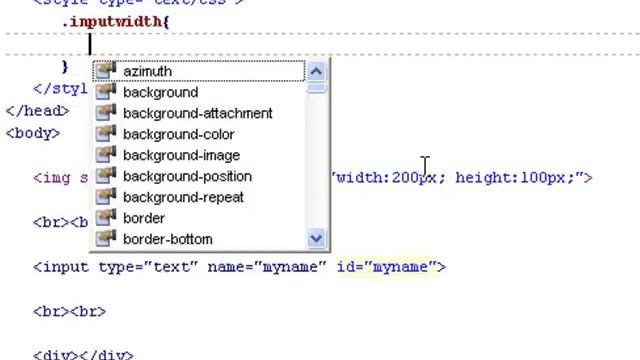
Task: Click the icon next to background-repeat
Action: (x=106, y=196)
